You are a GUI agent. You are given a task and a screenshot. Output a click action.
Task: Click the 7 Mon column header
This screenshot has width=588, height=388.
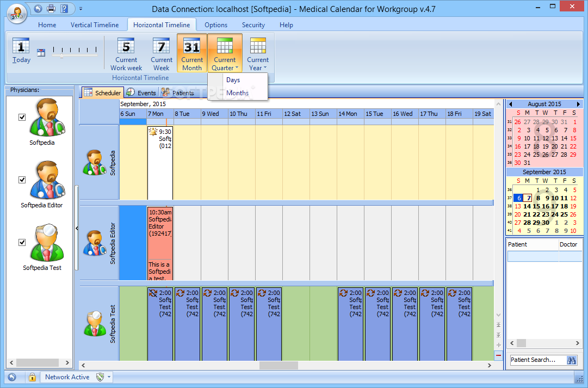(160, 114)
